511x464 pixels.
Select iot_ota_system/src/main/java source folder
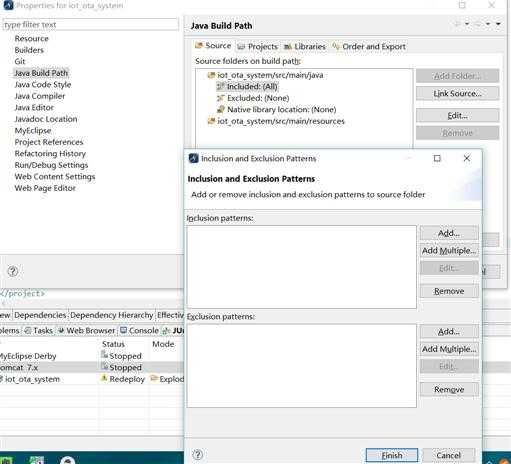(266, 75)
